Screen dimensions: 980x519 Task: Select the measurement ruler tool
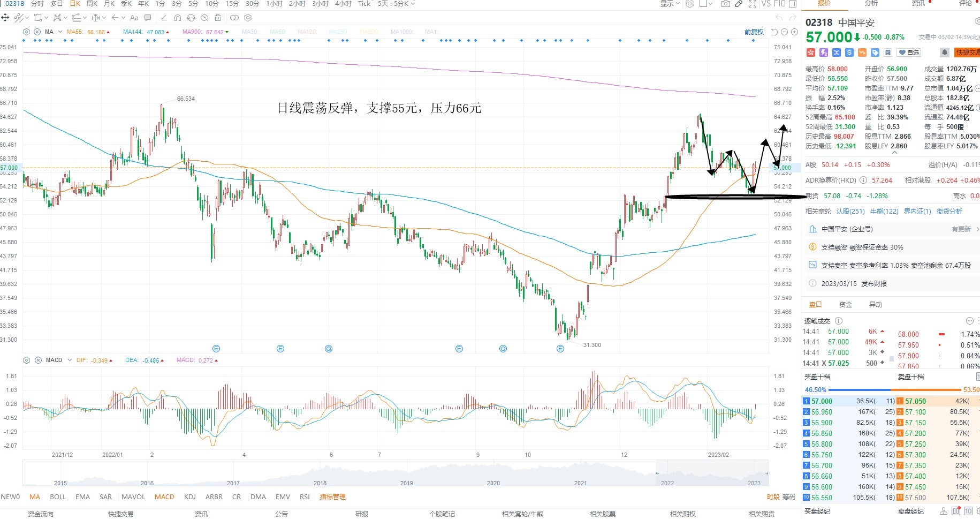click(x=96, y=18)
